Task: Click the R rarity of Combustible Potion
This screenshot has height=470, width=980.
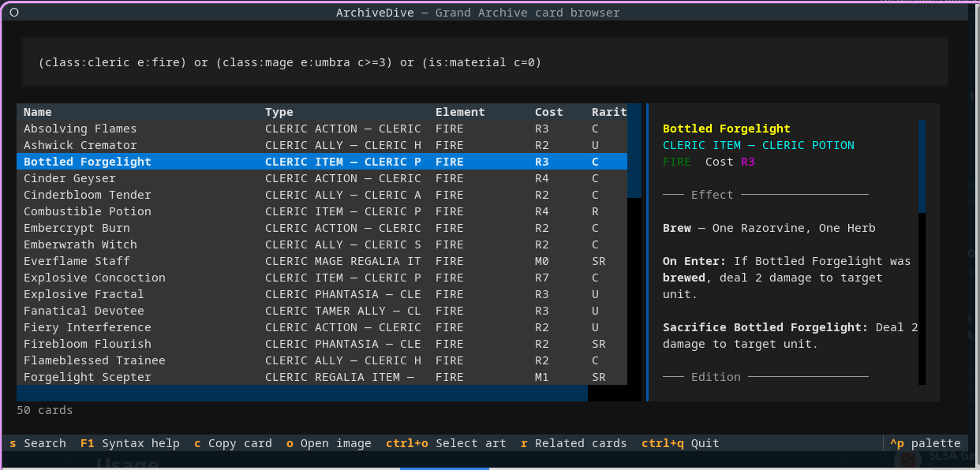Action: 595,211
